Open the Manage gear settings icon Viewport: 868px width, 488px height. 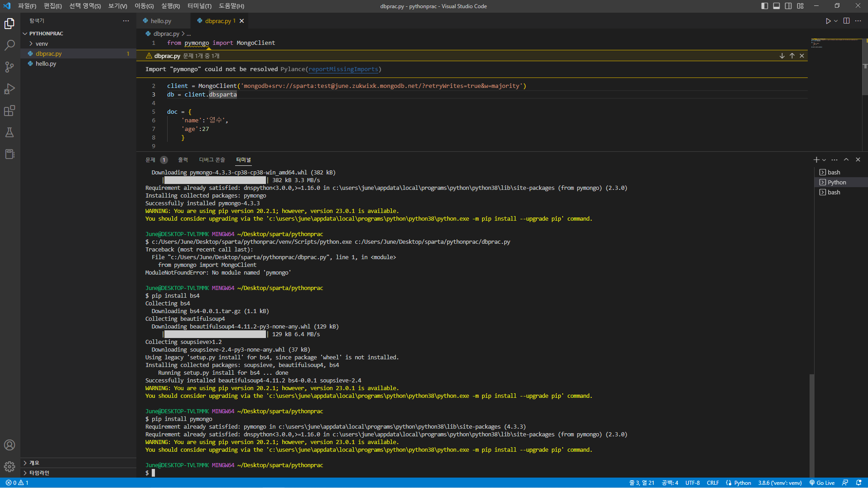10,467
